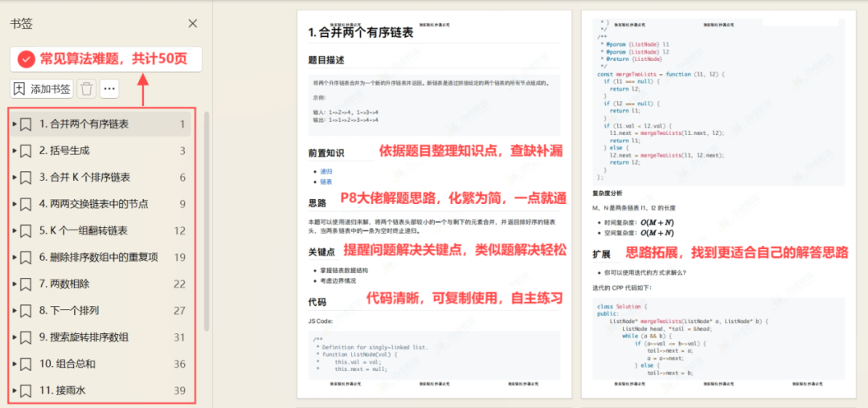Click page number 19 in bookmark list
Screen dimensions: 868x408
pyautogui.click(x=179, y=258)
